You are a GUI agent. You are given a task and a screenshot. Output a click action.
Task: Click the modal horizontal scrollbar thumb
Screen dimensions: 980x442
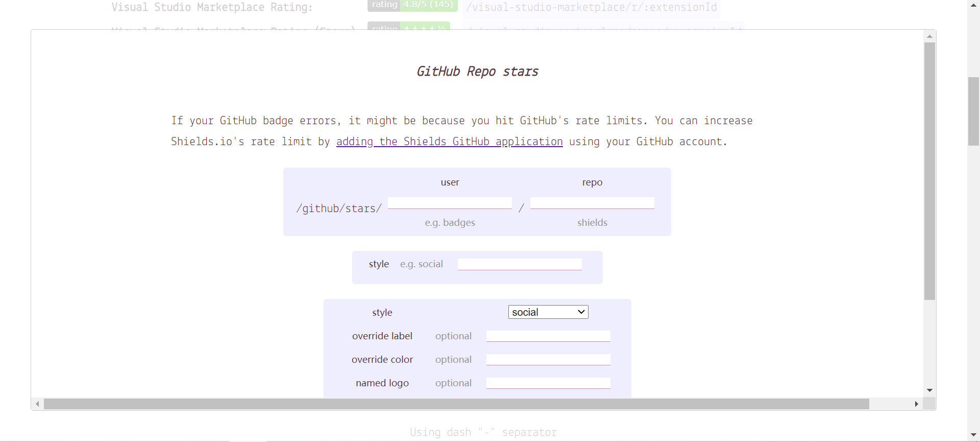[456, 404]
